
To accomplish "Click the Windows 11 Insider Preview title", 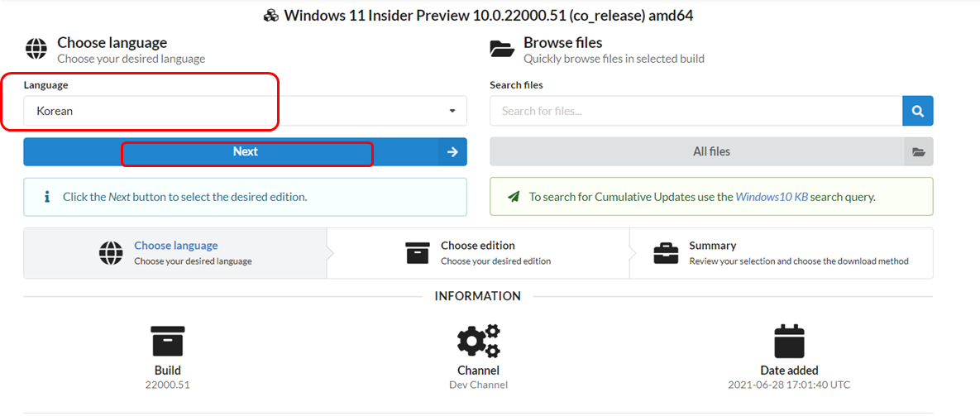I will point(488,16).
